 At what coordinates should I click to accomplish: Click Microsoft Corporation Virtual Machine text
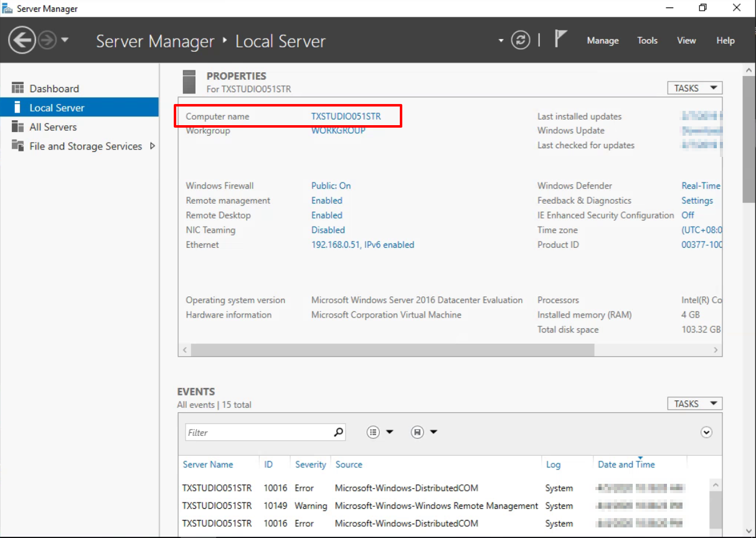point(386,315)
